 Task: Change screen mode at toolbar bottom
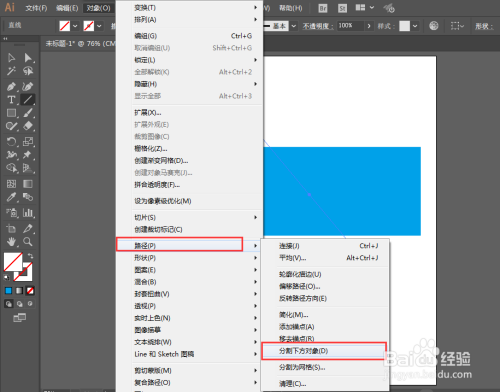20,318
